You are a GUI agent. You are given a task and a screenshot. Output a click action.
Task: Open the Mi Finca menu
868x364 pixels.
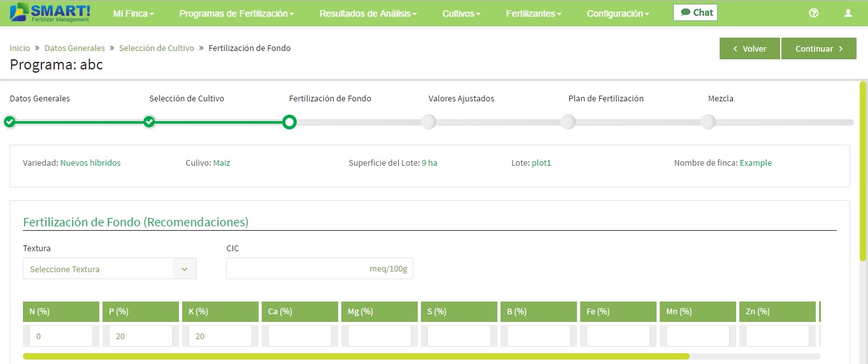134,13
